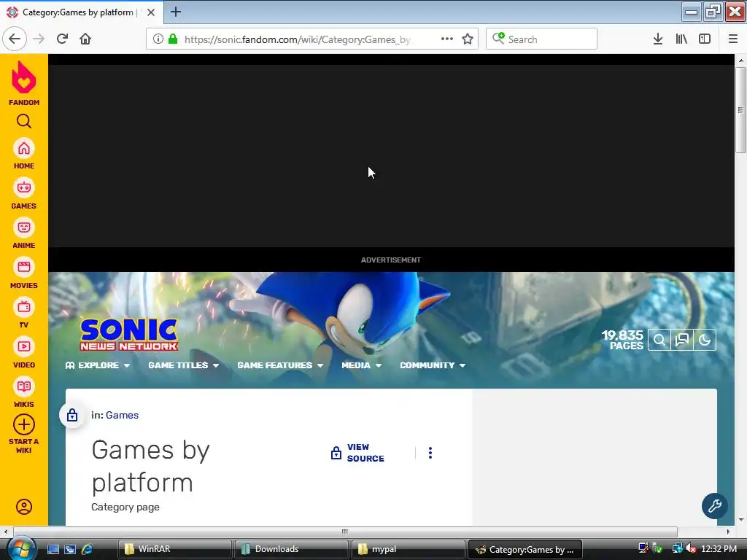Open Fandom sidebar search magnifier

(24, 122)
